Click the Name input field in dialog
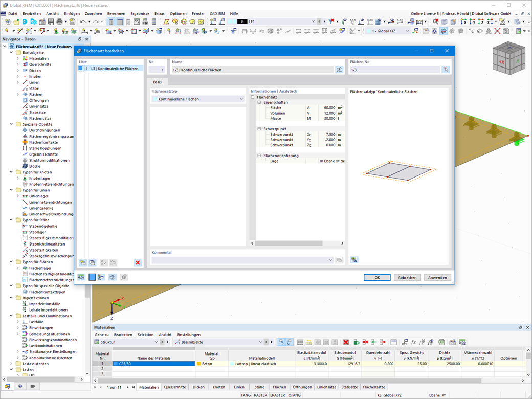This screenshot has width=532, height=399. pyautogui.click(x=252, y=70)
